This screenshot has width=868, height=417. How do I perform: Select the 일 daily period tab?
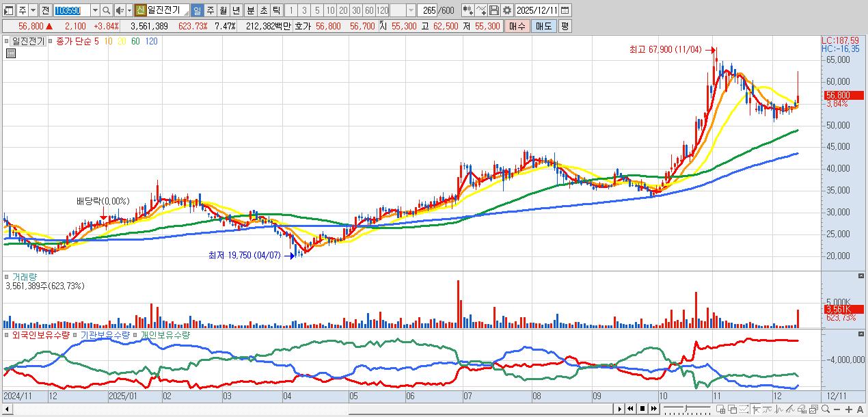point(197,10)
